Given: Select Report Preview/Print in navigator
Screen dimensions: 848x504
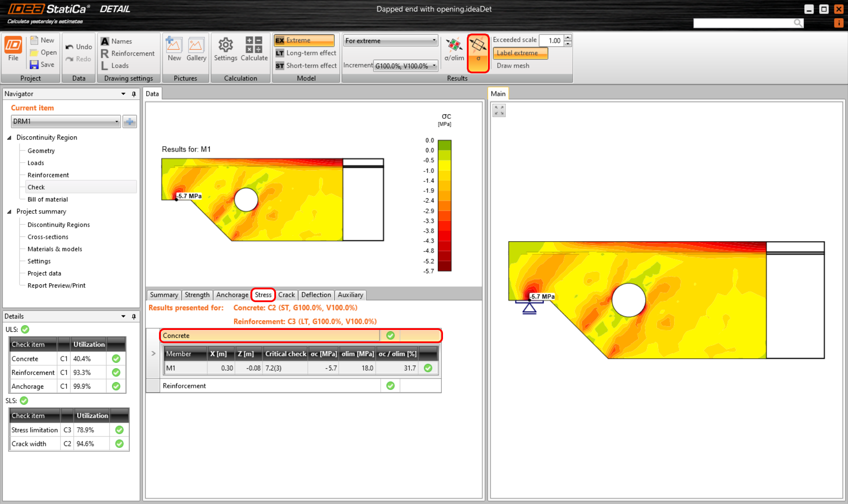Looking at the screenshot, I should 57,286.
